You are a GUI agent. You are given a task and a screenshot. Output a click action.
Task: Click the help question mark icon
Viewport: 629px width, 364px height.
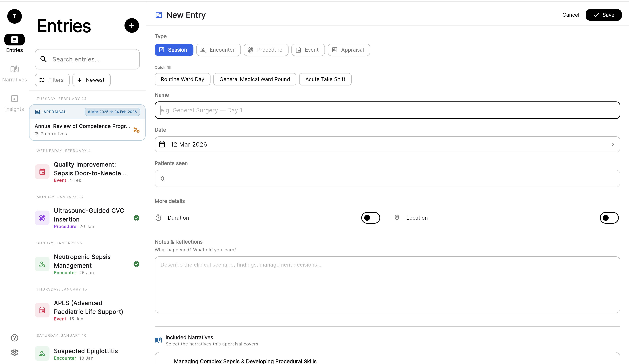click(15, 338)
